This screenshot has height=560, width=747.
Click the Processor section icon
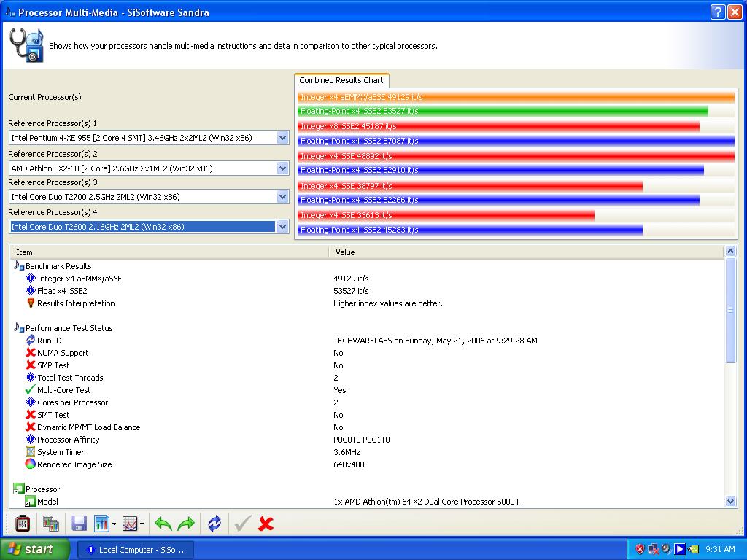click(x=18, y=489)
